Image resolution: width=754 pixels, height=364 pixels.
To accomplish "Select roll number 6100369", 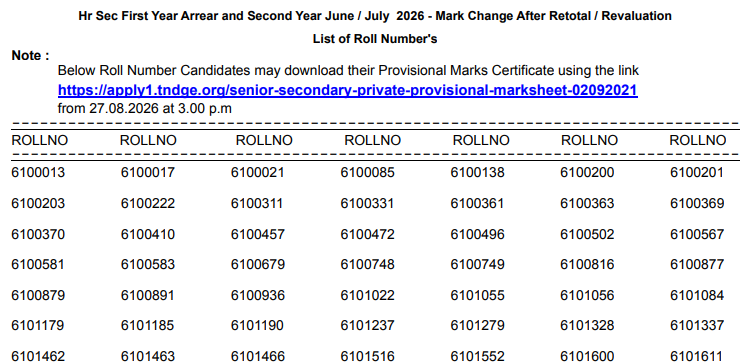I will coord(697,203).
